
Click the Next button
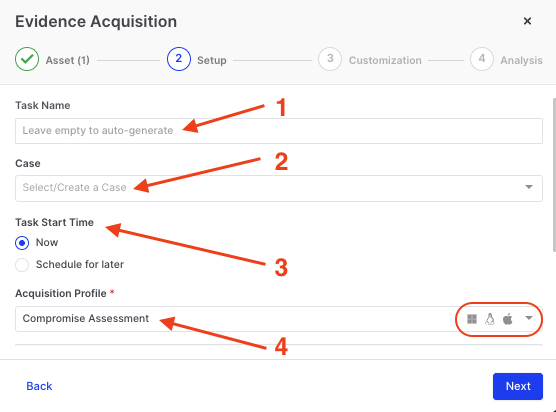tap(518, 386)
